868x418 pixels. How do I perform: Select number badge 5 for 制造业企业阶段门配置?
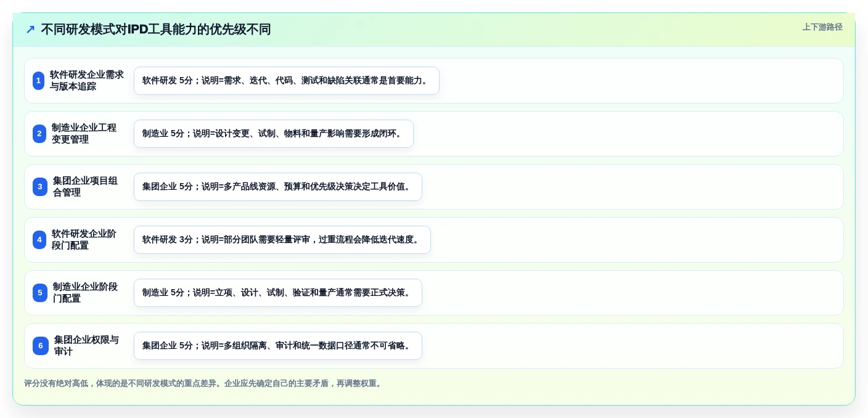40,293
